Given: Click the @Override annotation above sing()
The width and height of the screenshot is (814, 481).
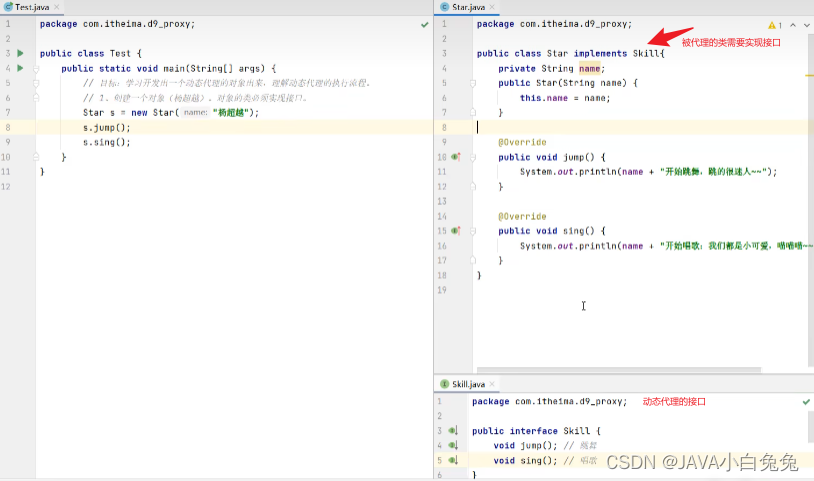Looking at the screenshot, I should (x=522, y=216).
